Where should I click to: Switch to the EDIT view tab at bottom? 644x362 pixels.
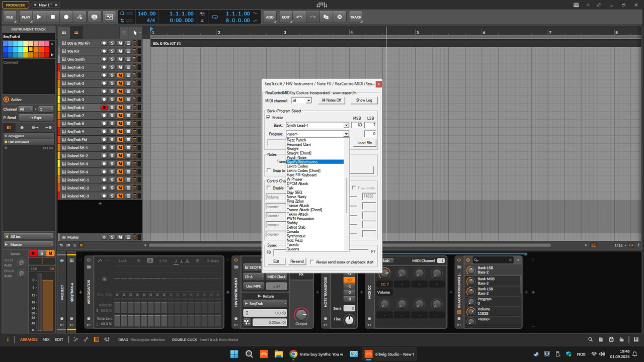pos(59,339)
